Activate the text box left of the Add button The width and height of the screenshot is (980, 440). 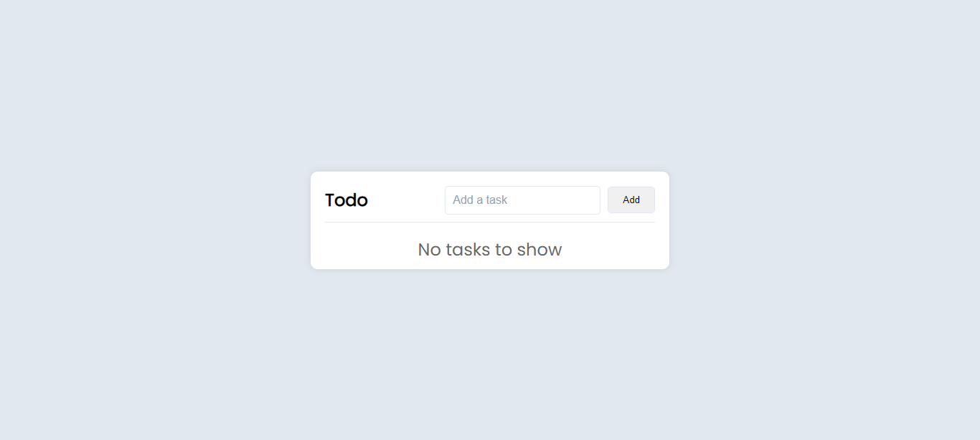tap(522, 200)
